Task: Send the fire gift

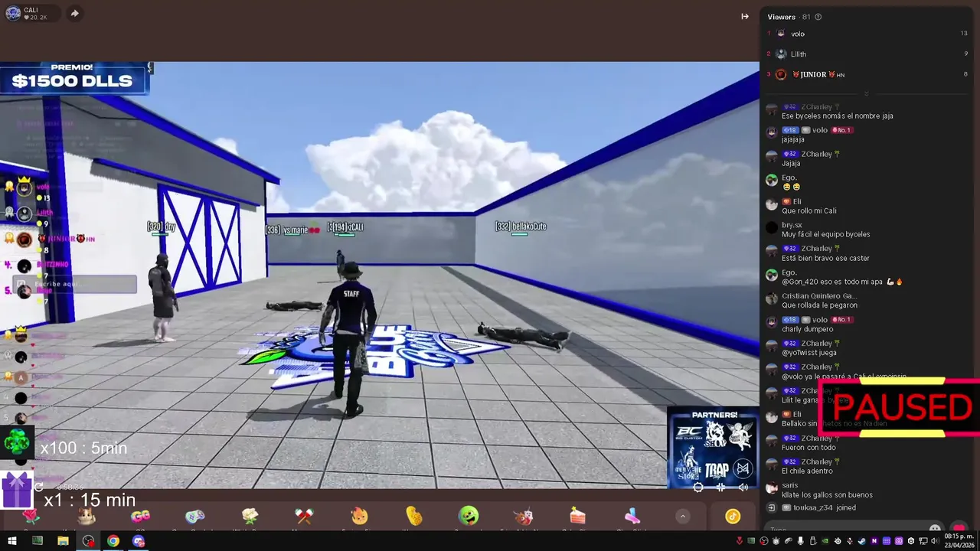Action: [359, 517]
